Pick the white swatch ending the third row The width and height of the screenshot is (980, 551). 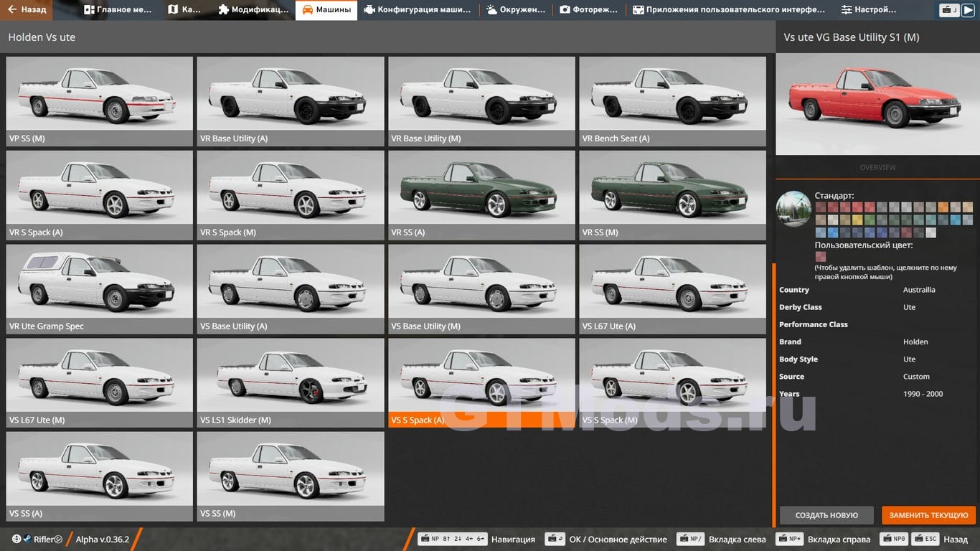(x=930, y=232)
